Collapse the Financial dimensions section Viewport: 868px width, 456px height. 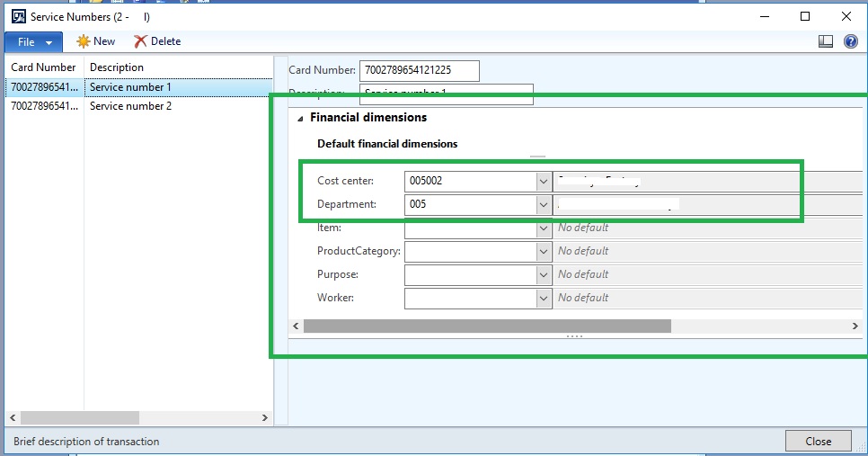(x=300, y=118)
